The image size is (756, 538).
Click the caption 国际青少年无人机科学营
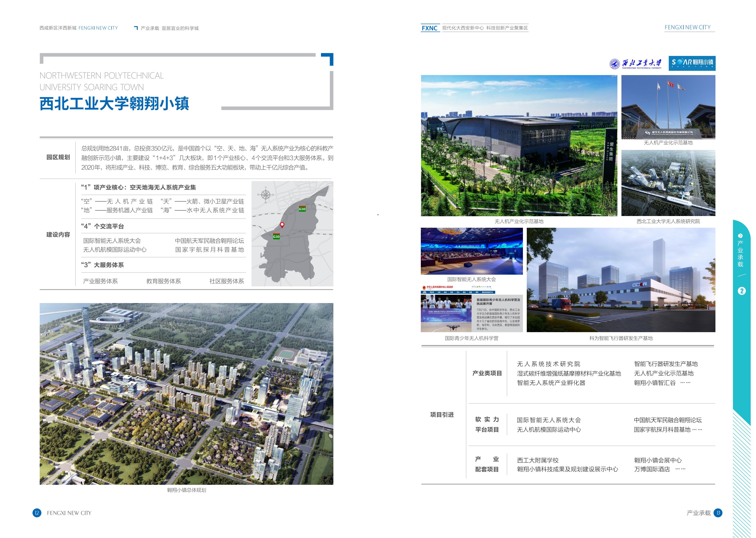(472, 338)
